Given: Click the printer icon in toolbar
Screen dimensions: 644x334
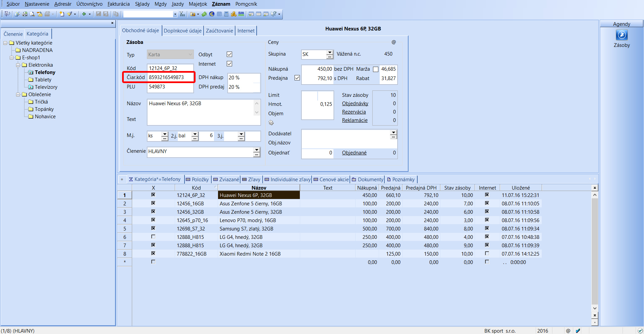Looking at the screenshot, I should [25, 14].
